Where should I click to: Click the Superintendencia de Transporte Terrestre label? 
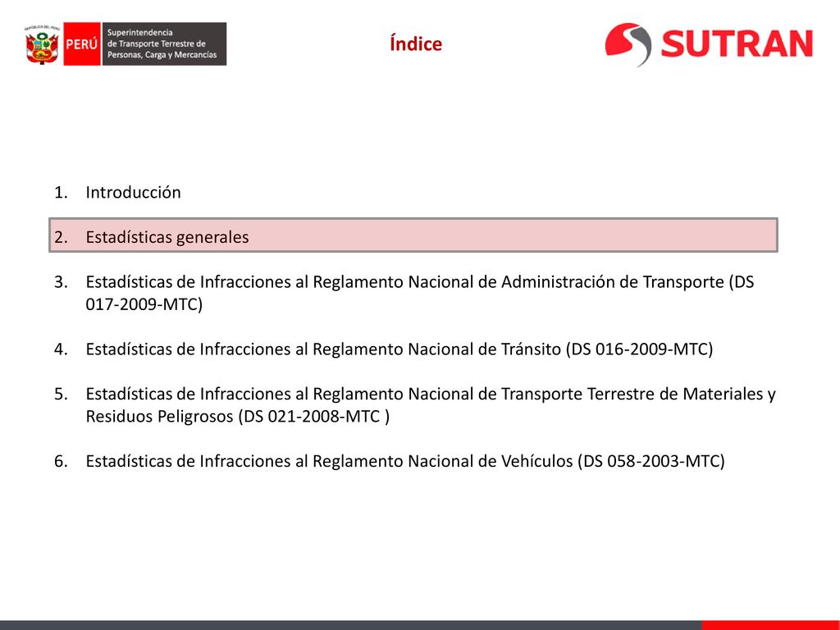coord(164,44)
